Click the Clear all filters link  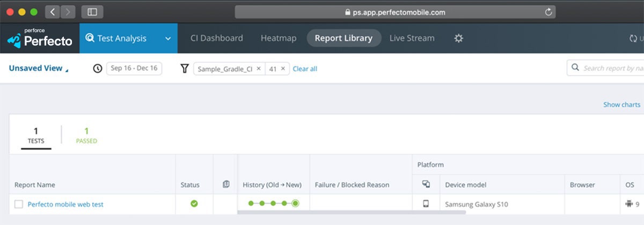[x=305, y=69]
